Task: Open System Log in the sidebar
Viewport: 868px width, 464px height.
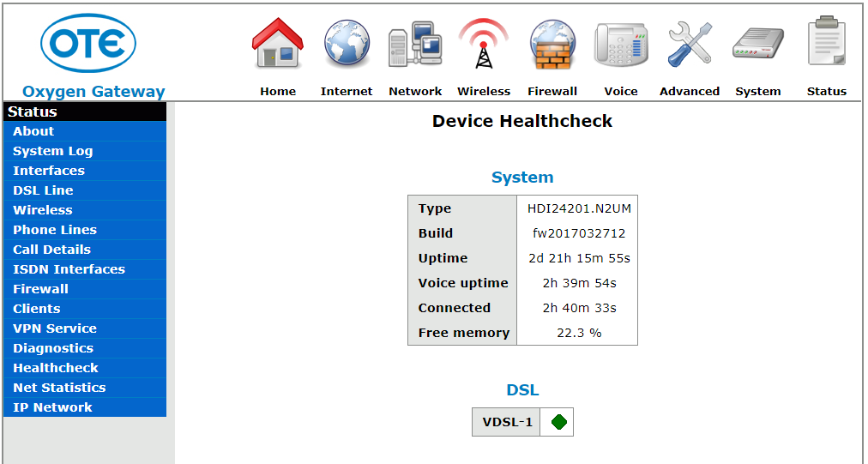Action: pos(85,151)
